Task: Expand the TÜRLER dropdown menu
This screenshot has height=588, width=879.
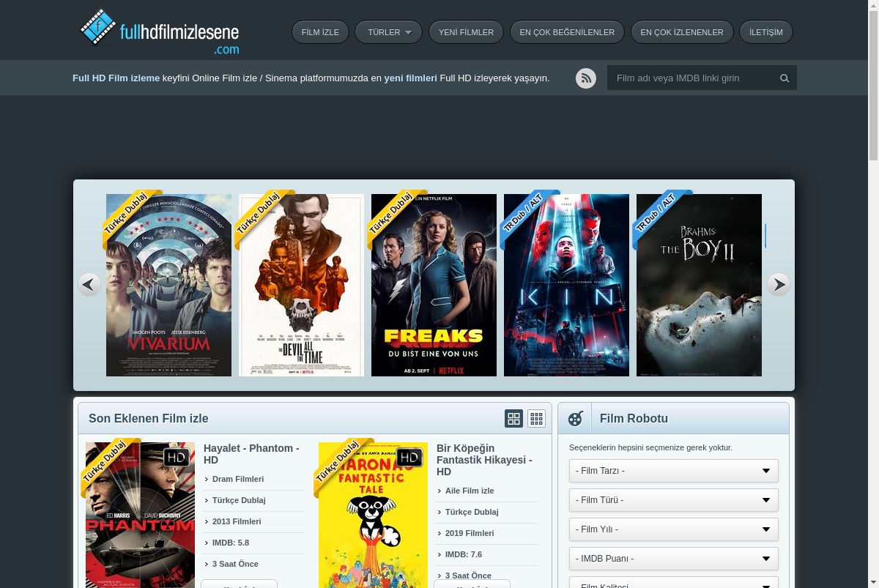Action: 389,32
